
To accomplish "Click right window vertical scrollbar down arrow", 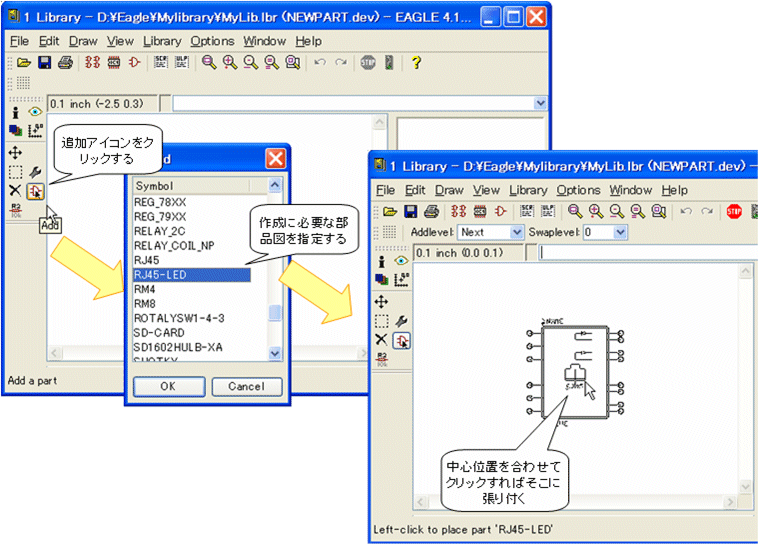I will coord(745,486).
